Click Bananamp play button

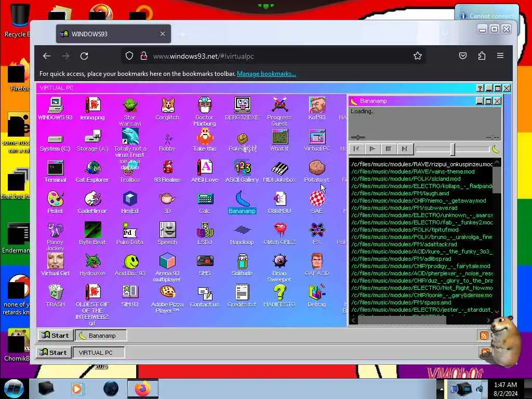[372, 149]
